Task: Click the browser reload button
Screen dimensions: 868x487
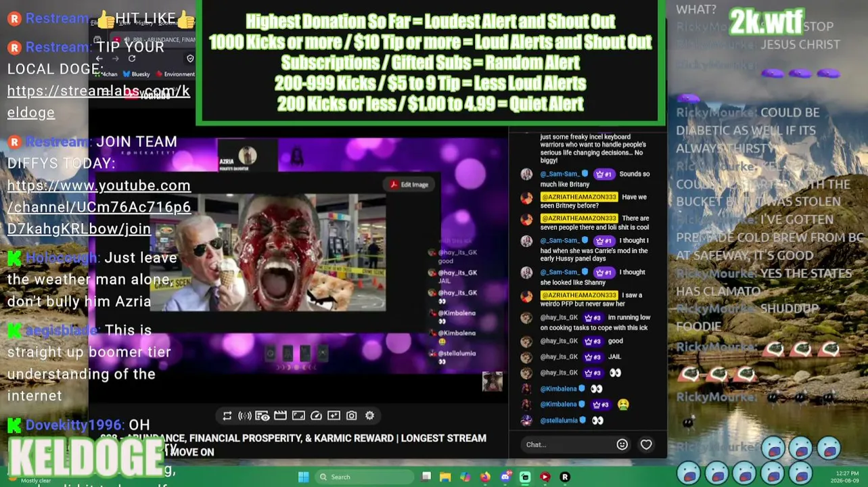Action: click(x=132, y=59)
